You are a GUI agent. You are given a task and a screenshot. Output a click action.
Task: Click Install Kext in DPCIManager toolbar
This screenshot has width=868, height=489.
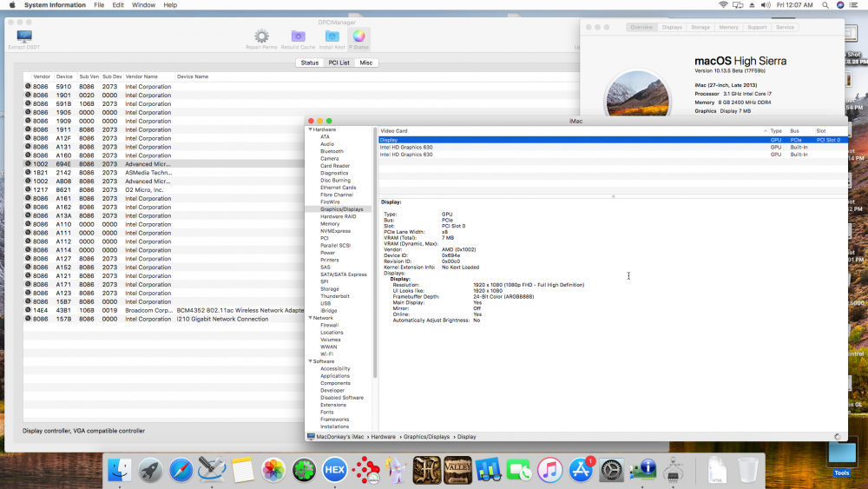332,39
